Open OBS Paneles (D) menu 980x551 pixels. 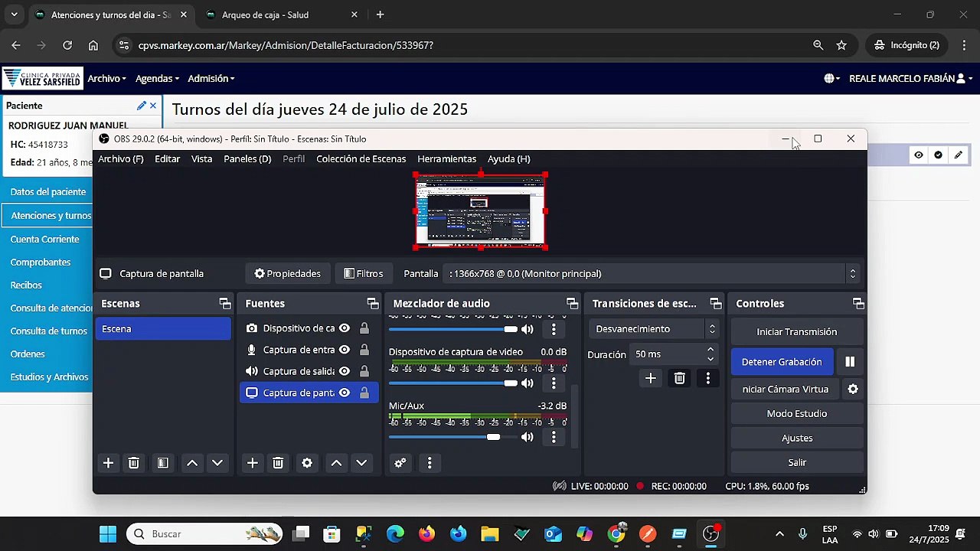coord(247,159)
